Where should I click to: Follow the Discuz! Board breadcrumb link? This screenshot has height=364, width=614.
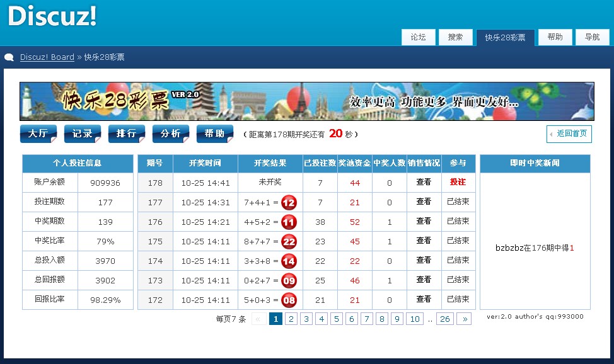click(x=47, y=57)
